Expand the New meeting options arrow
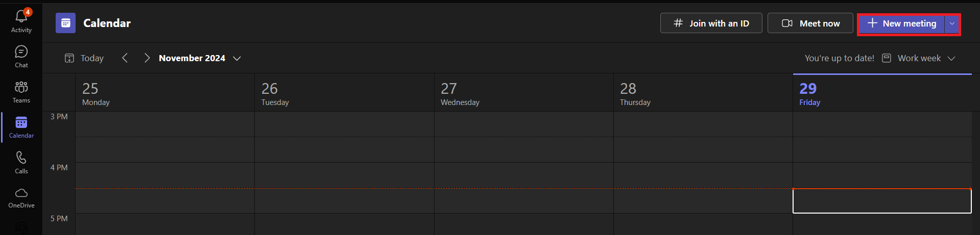Screen dimensions: 980x235 click(952, 23)
